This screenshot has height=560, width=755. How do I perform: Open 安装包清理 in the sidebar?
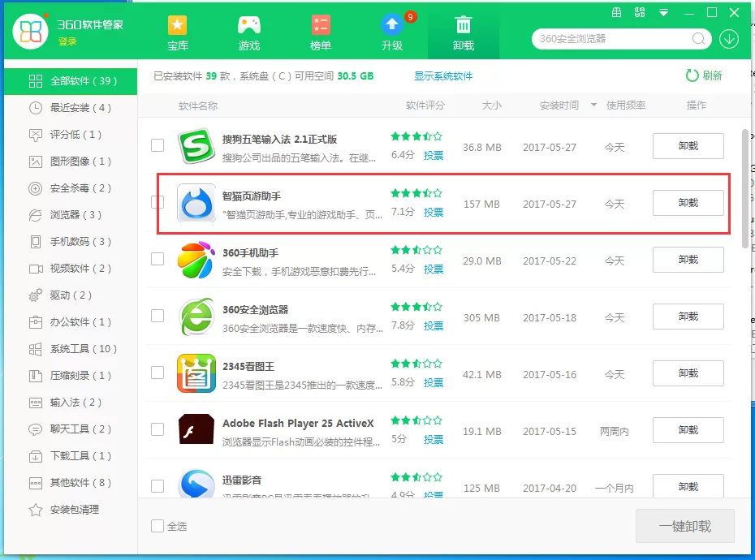coord(71,510)
